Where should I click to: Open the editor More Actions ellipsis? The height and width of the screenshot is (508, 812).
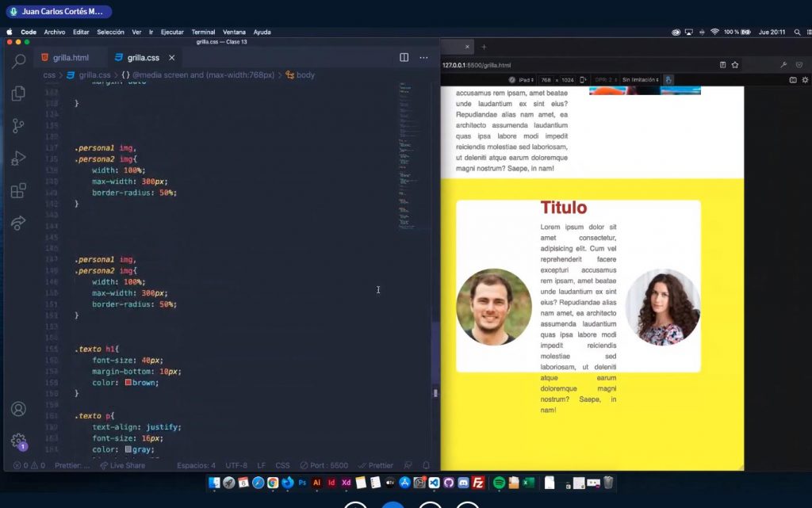(423, 57)
